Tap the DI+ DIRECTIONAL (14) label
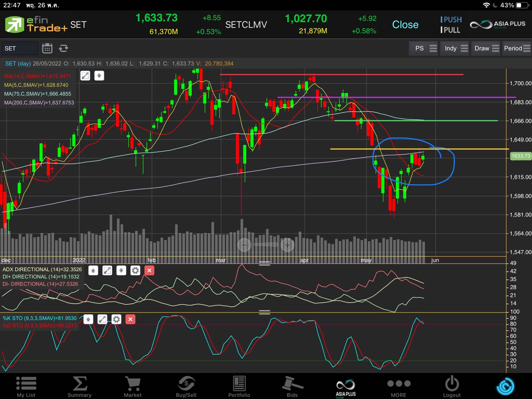Image resolution: width=532 pixels, height=399 pixels. pos(41,277)
